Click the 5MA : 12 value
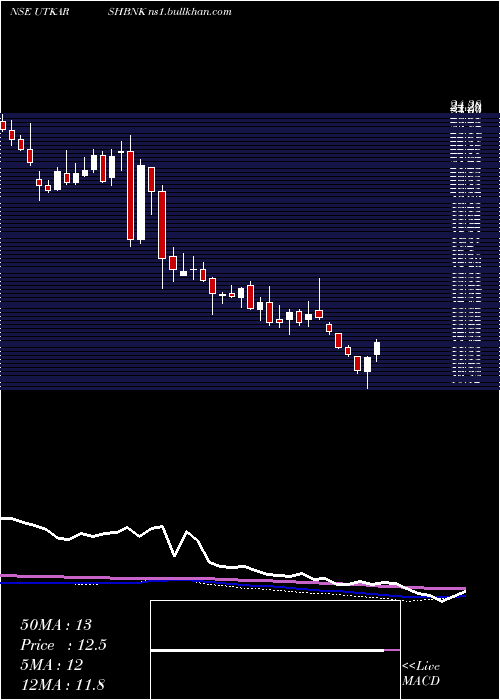The image size is (500, 700). [x=52, y=665]
